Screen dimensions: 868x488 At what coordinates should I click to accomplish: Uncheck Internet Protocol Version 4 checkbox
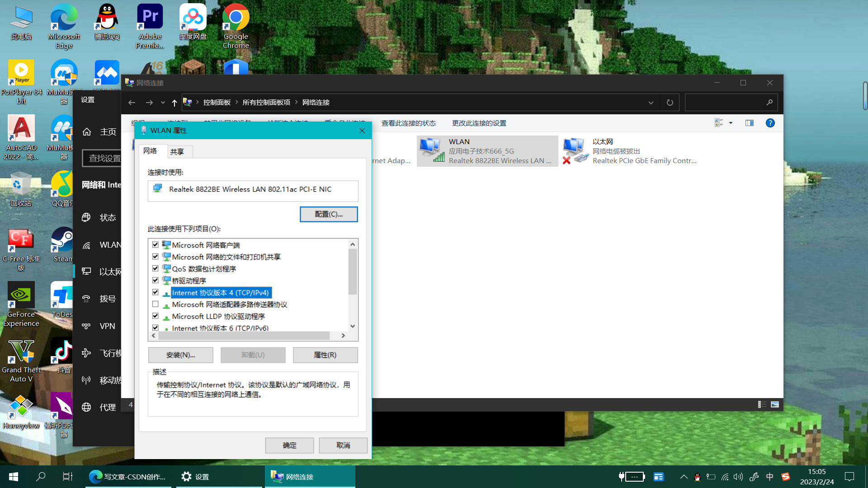156,292
